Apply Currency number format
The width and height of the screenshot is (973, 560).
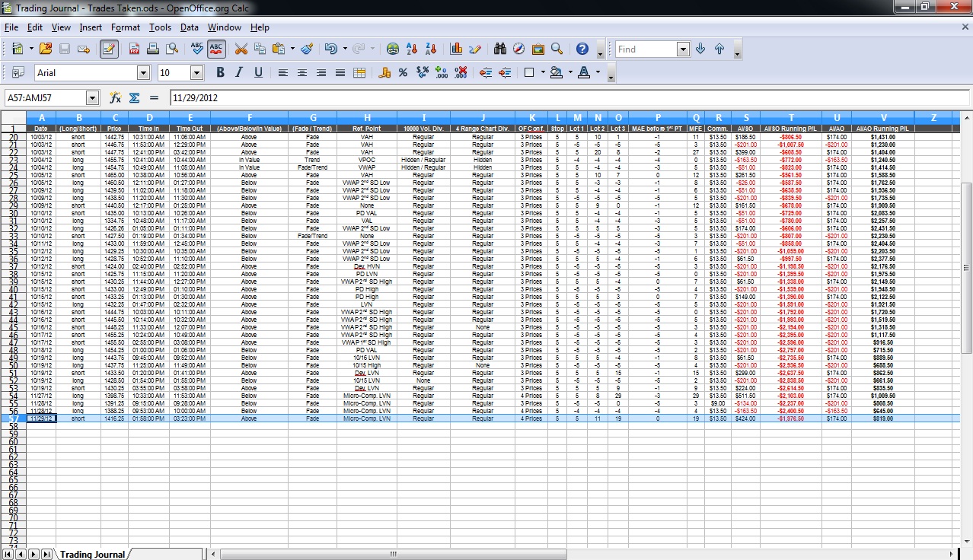[384, 72]
